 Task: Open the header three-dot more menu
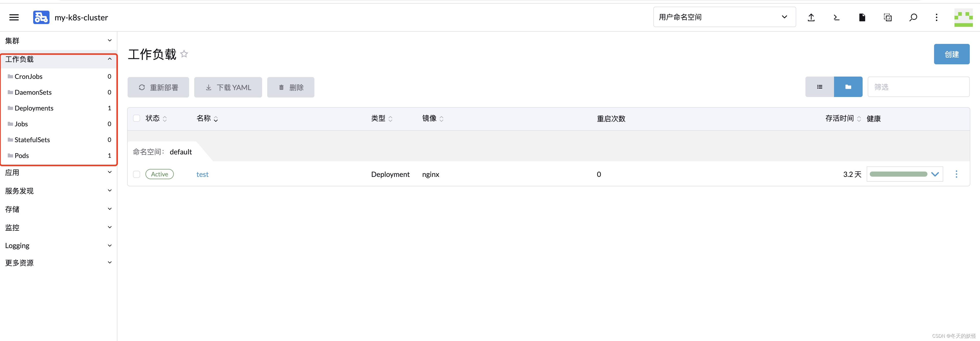click(937, 17)
